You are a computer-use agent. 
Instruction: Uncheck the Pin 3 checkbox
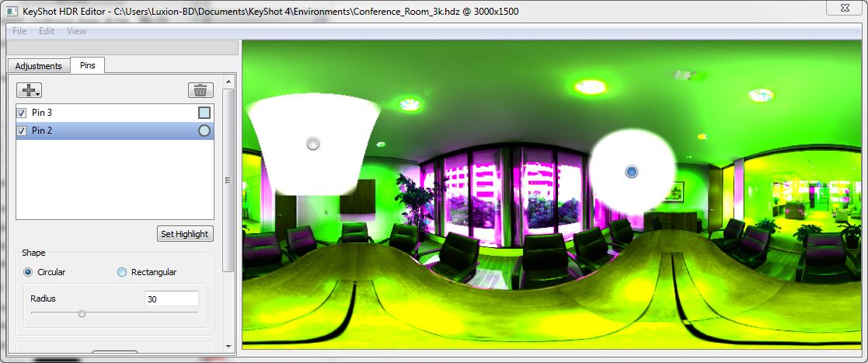(x=22, y=113)
